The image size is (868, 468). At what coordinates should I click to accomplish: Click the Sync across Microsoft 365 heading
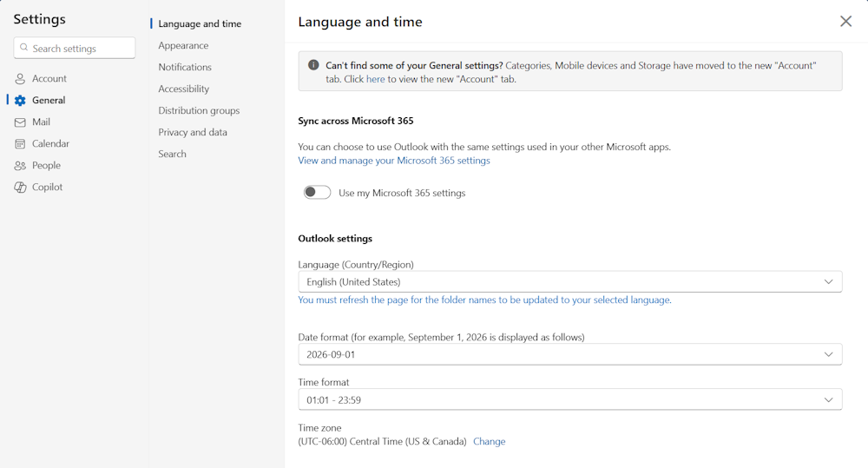pos(356,121)
